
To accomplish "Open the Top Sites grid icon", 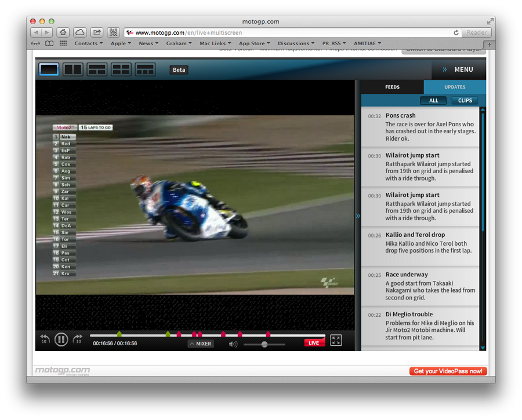I will [x=63, y=43].
